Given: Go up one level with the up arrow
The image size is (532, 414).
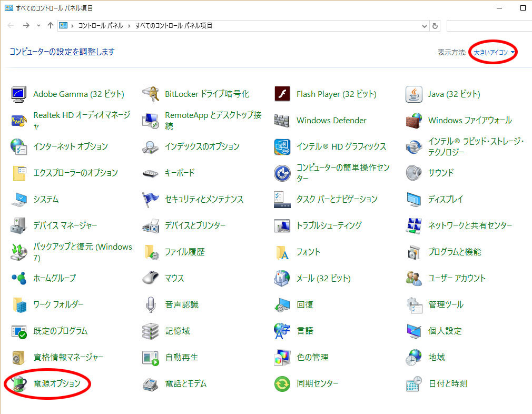Looking at the screenshot, I should [x=51, y=26].
